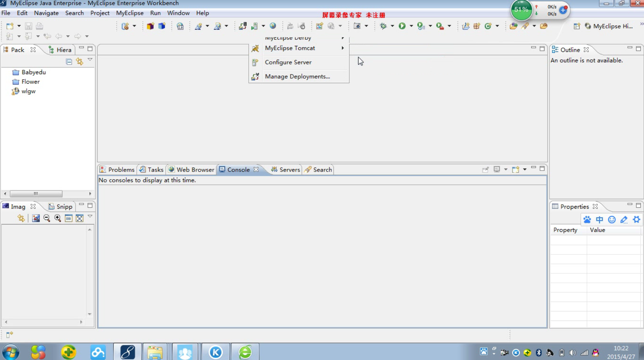This screenshot has width=644, height=360.
Task: Select the Flower project
Action: 26,82
